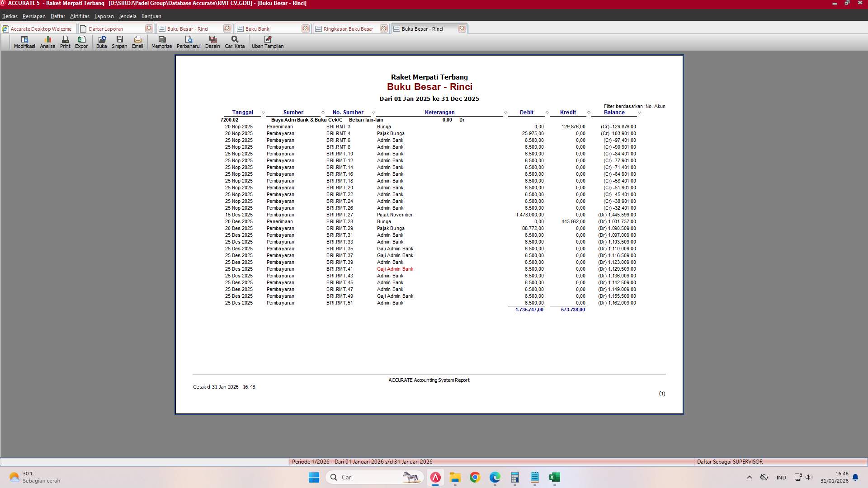868x488 pixels.
Task: Open the Aktifitas menu
Action: click(80, 16)
